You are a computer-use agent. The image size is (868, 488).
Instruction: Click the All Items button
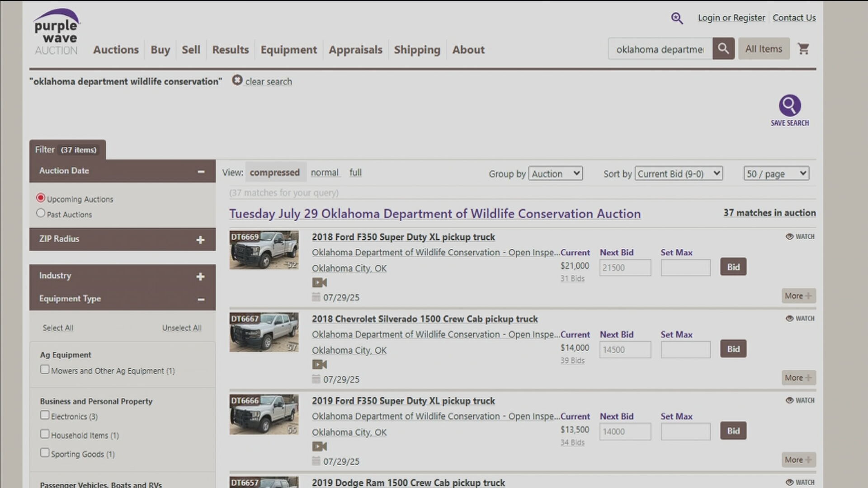coord(764,49)
